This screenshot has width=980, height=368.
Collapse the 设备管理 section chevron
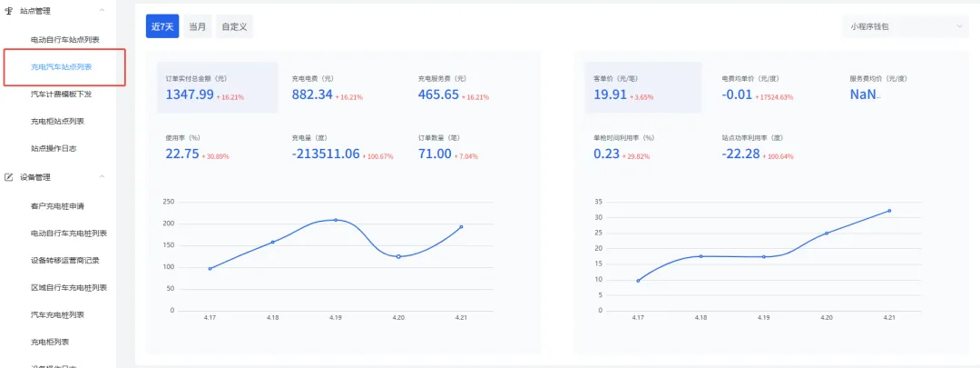coord(102,176)
